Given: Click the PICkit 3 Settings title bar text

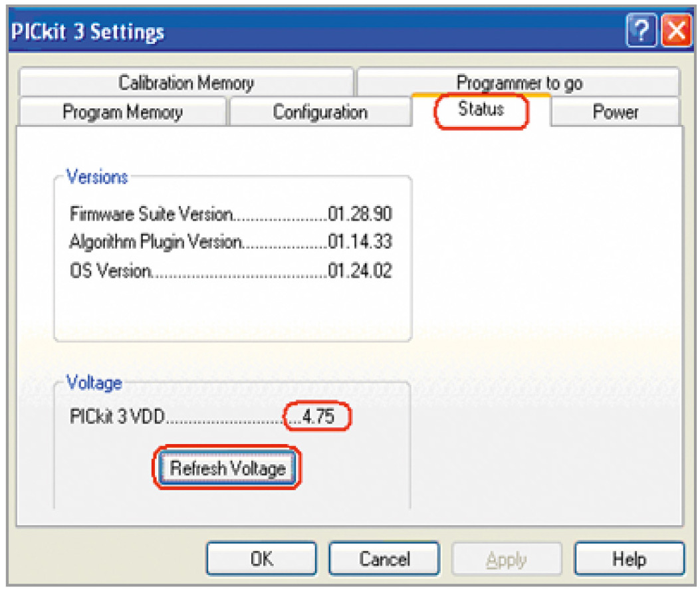Looking at the screenshot, I should [x=88, y=31].
